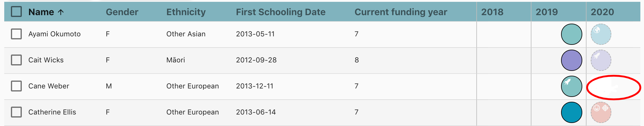Click Cait Wicks' 2019 purple circle
Viewport: 644px width, 126px height.
click(x=571, y=60)
